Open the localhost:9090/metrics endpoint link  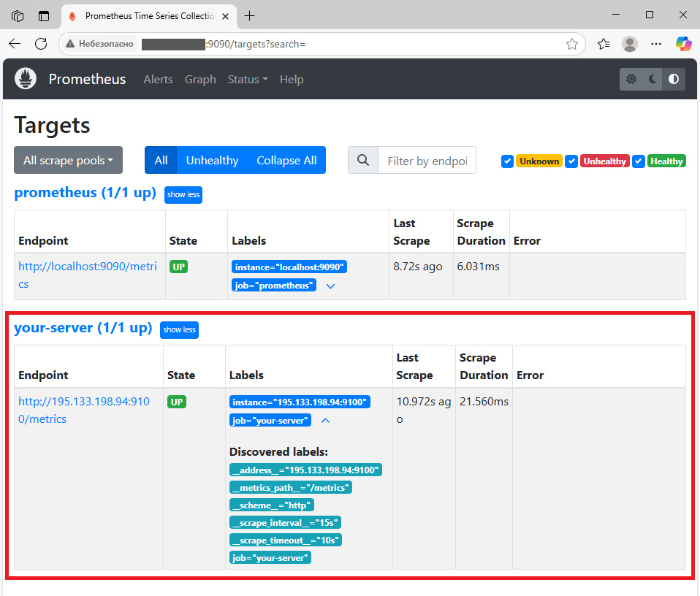pos(88,275)
